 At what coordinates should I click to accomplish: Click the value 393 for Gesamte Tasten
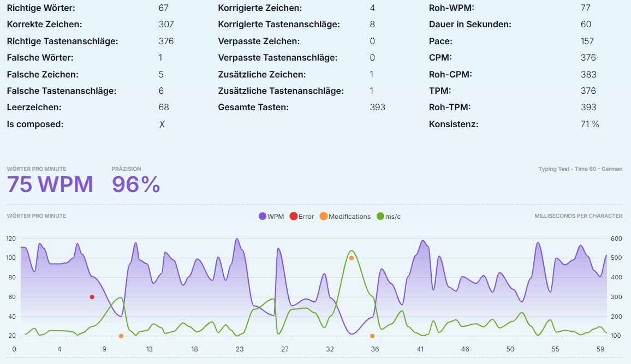(x=378, y=108)
